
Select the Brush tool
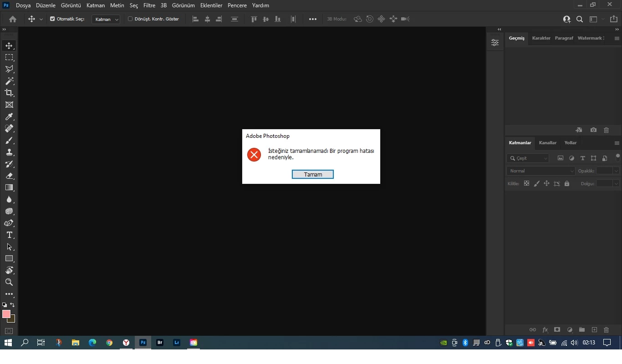tap(9, 141)
